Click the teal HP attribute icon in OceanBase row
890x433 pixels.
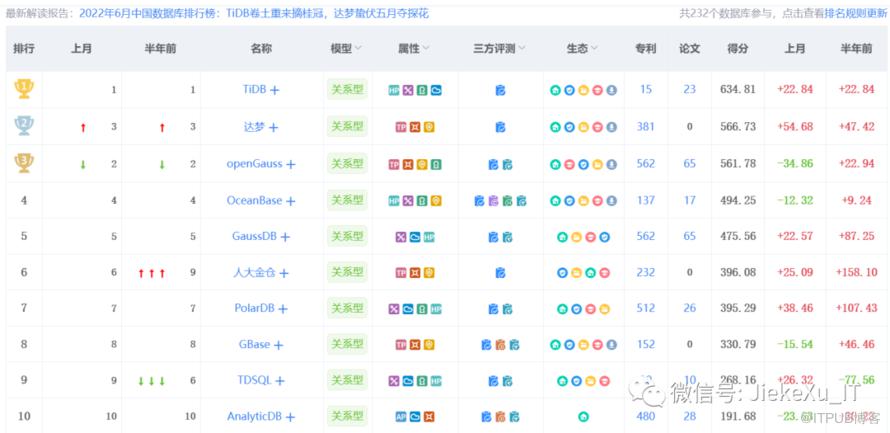394,201
